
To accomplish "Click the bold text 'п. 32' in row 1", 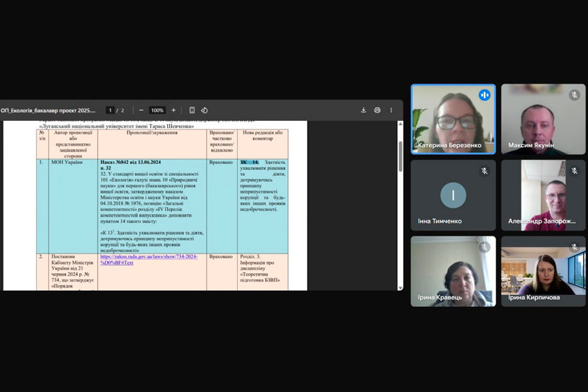I will 106,168.
